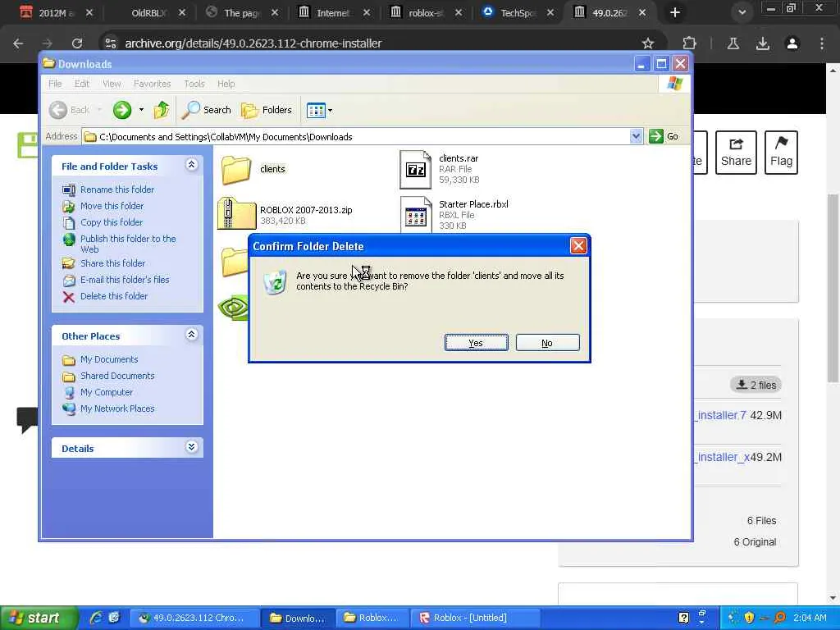Click the Flag button on archive.org
840x630 pixels.
pos(781,153)
